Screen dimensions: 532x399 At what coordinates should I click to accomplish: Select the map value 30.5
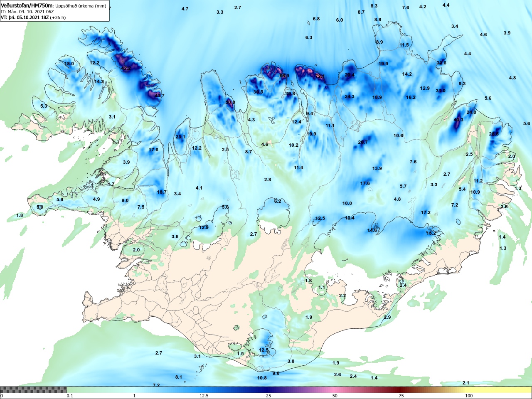coord(258,92)
